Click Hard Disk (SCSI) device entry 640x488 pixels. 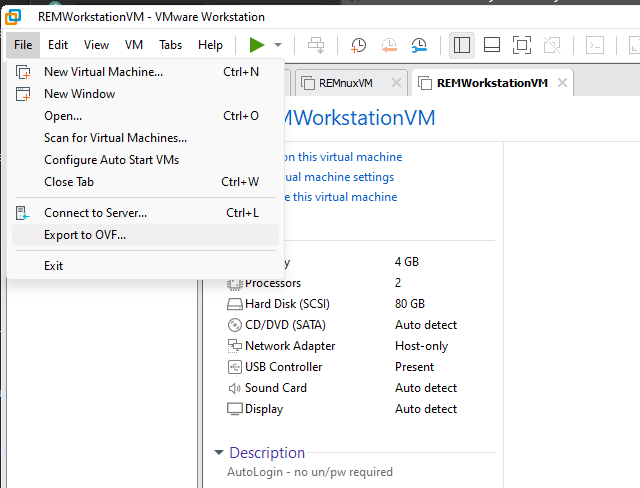click(287, 304)
